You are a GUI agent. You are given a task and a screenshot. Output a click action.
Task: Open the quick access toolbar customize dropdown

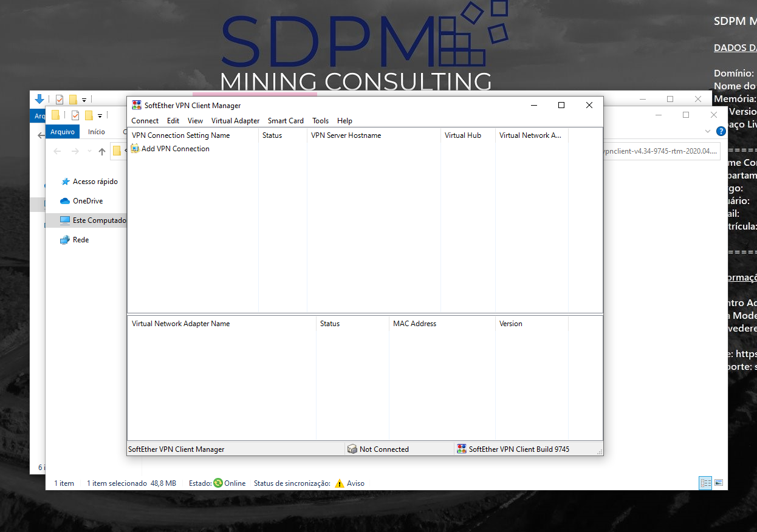point(100,115)
